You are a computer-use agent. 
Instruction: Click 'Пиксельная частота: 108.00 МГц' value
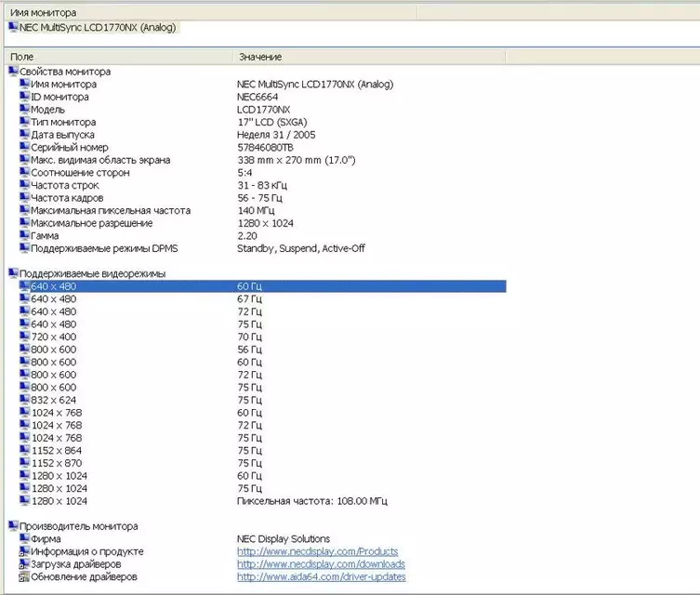point(312,501)
